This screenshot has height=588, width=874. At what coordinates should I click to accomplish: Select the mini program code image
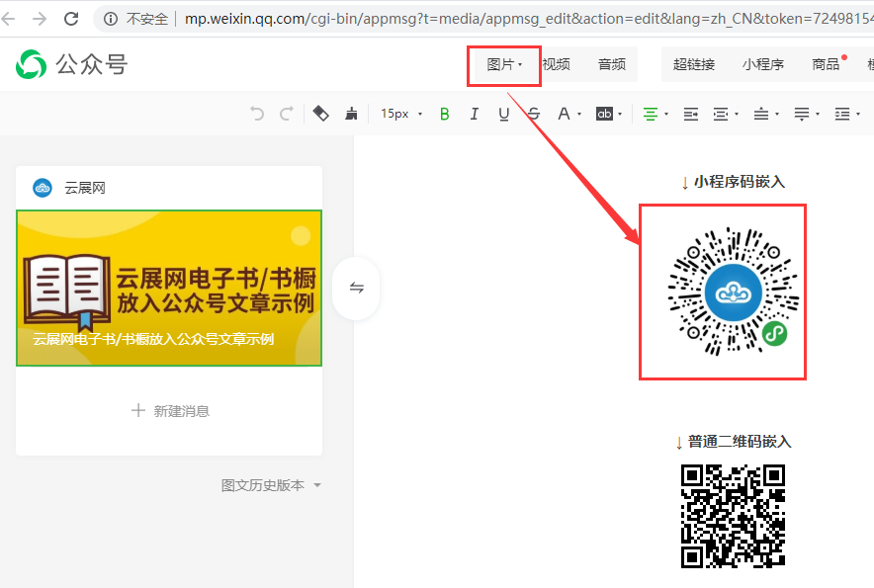pyautogui.click(x=733, y=291)
